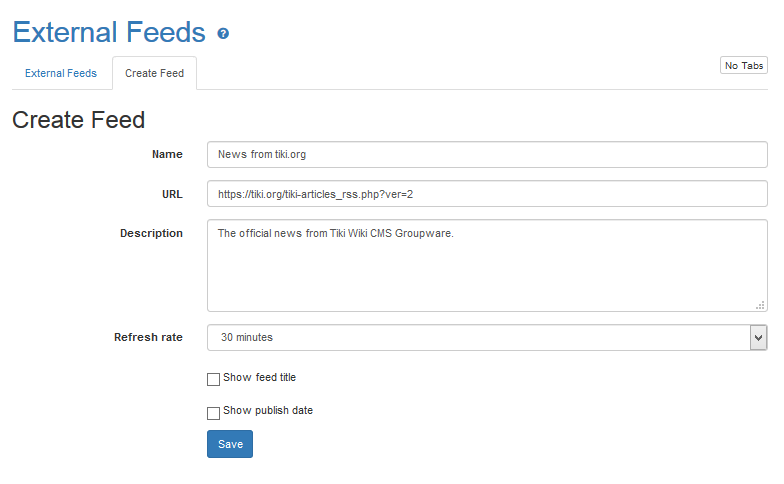Click the blue Save button
Screen dimensions: 784x484
(230, 444)
